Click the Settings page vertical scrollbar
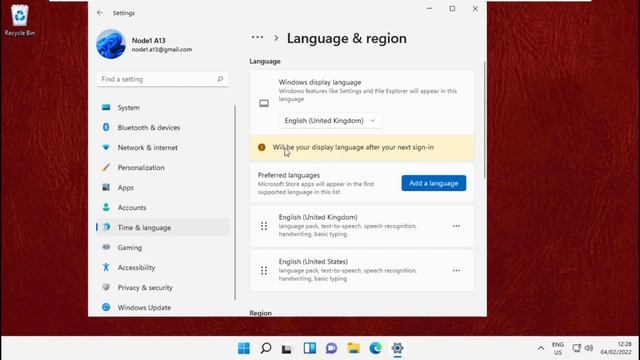Viewport: 640px width, 360px height. (484, 120)
